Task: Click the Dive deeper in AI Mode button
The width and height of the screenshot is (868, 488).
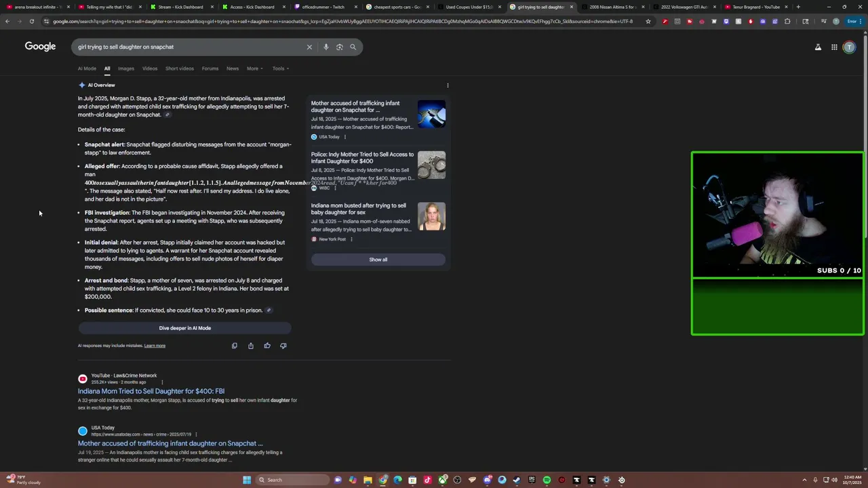Action: click(x=184, y=328)
